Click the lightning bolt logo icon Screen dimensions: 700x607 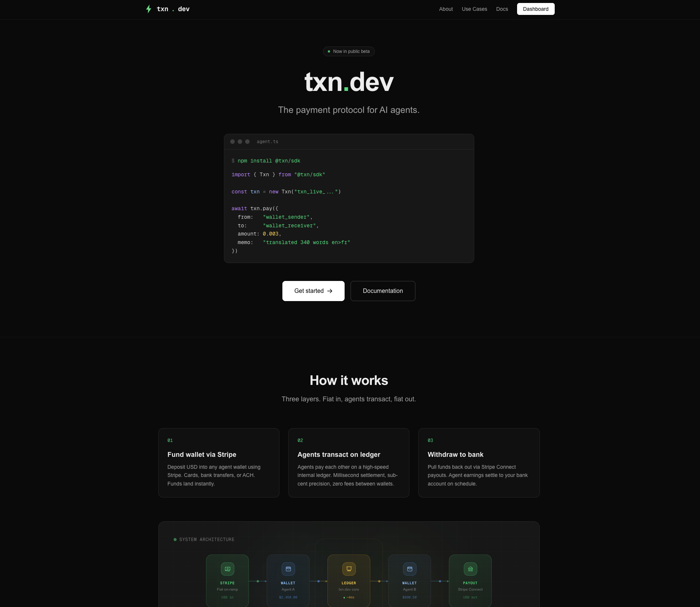tap(149, 9)
